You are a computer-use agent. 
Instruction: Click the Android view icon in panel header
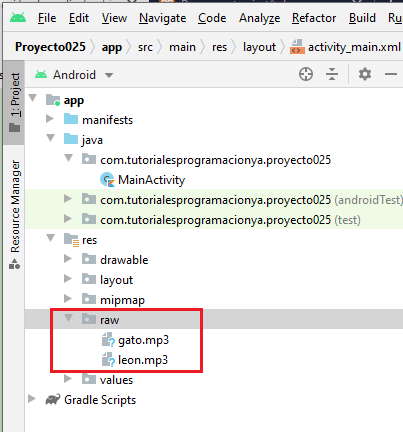click(x=41, y=74)
